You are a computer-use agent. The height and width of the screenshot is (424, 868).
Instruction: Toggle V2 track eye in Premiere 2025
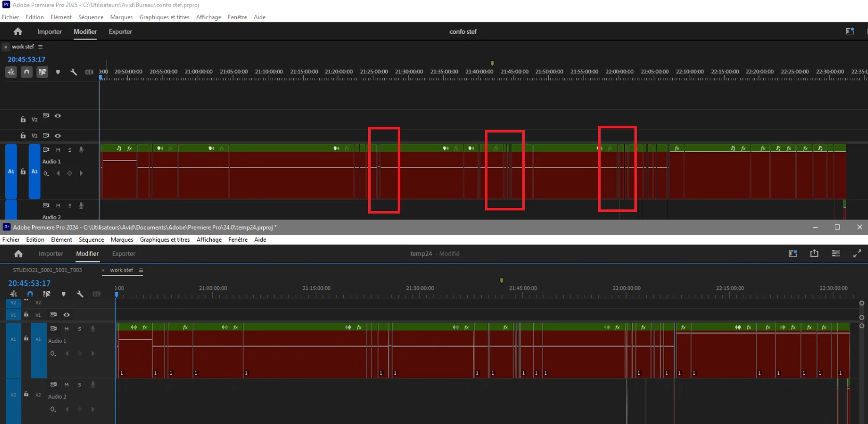coord(58,116)
